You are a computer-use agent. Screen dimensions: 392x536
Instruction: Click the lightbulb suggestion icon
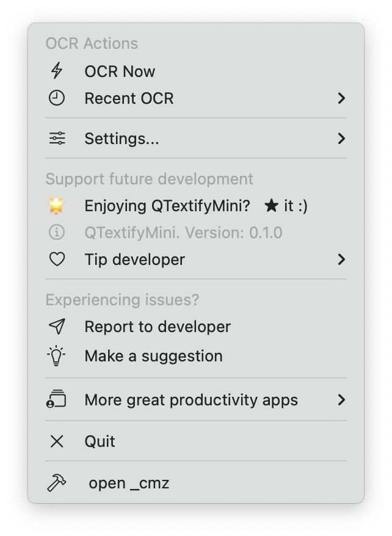click(x=57, y=356)
